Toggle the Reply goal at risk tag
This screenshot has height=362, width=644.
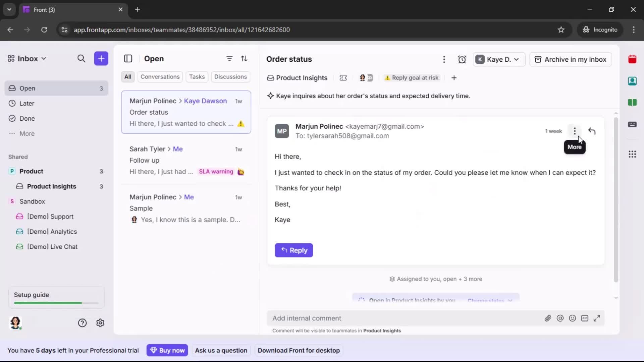(412, 77)
